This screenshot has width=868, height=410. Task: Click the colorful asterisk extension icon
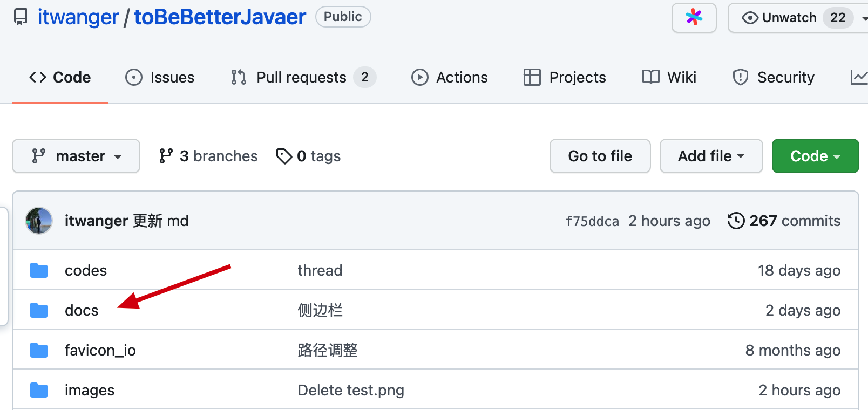click(694, 18)
